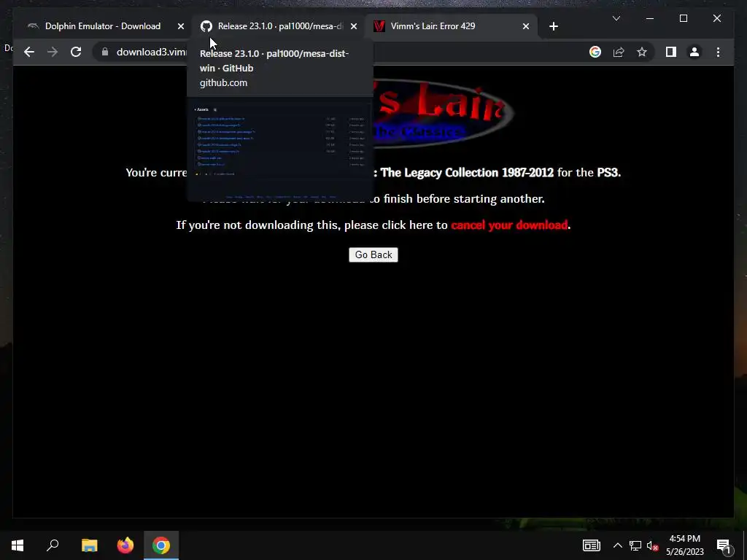This screenshot has height=560, width=747.
Task: Open the Windows Start menu
Action: click(x=18, y=545)
